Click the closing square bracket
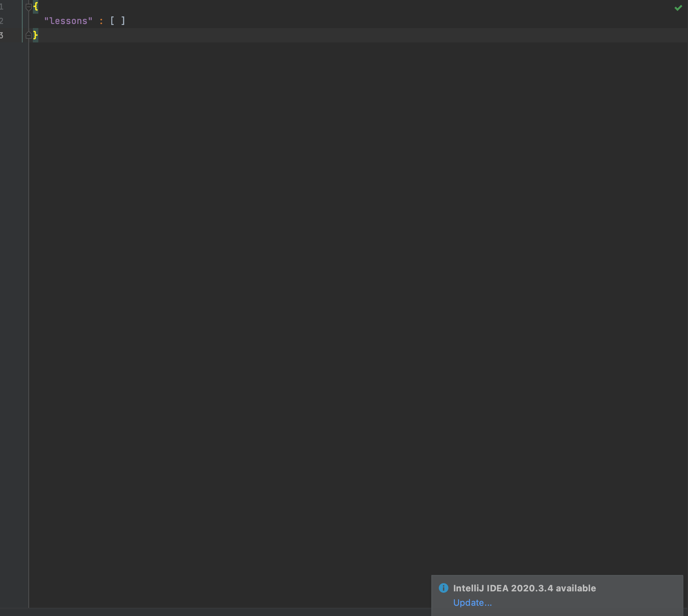 click(x=123, y=21)
